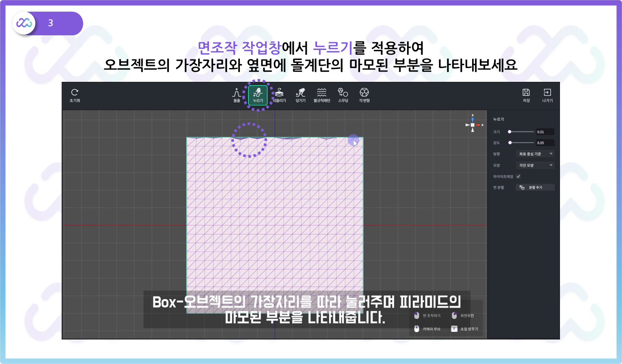This screenshot has width=622, height=364.
Task: Click the 누르기 panel heading
Action: (498, 119)
